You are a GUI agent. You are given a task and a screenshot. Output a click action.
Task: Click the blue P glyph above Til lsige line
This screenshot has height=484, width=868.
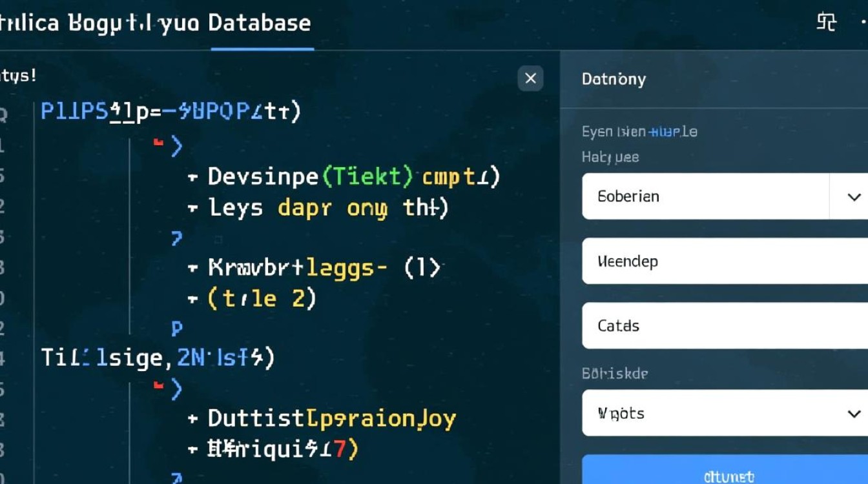(177, 329)
